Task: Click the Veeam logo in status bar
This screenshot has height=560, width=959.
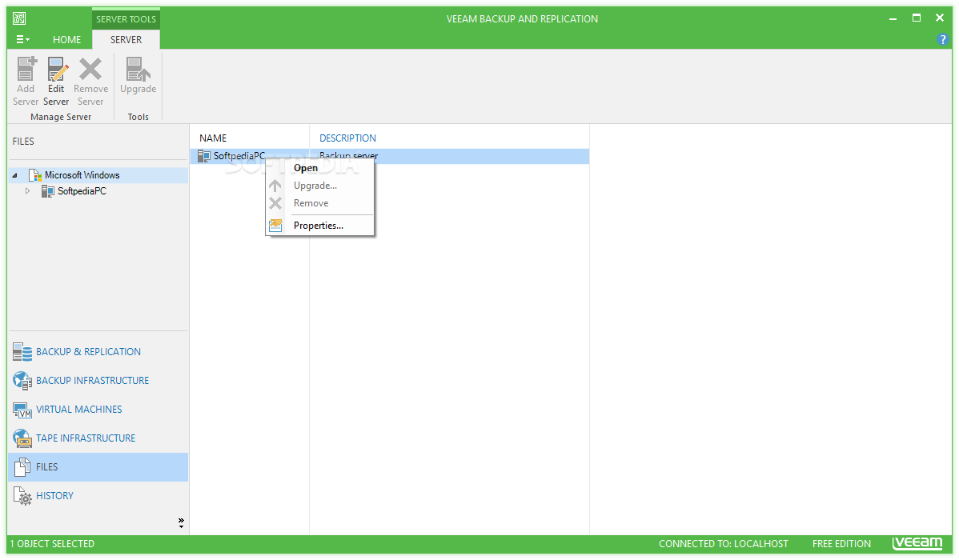Action: 917,543
